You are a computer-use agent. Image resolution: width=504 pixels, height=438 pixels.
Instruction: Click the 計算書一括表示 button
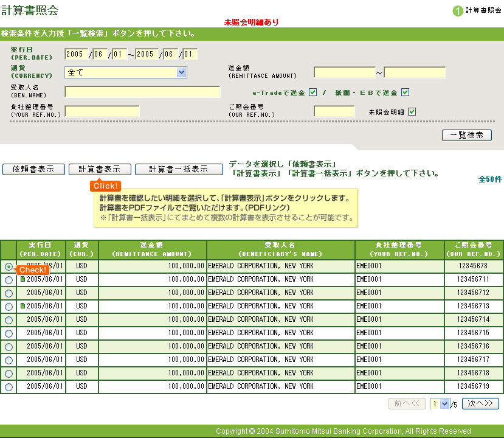tap(179, 170)
